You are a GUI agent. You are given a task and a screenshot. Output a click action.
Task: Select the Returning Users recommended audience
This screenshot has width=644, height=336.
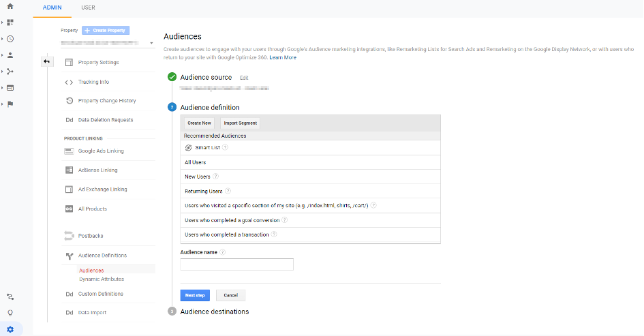coord(204,192)
